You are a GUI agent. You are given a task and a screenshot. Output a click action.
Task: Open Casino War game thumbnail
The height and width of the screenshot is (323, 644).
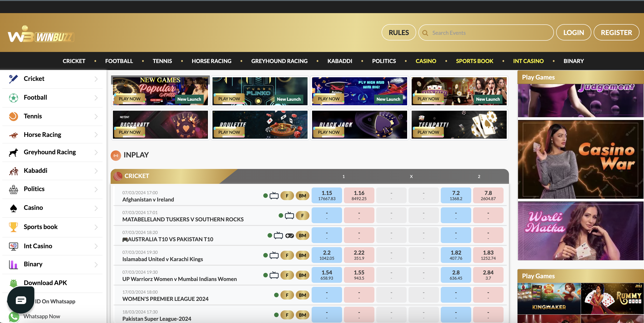point(580,159)
